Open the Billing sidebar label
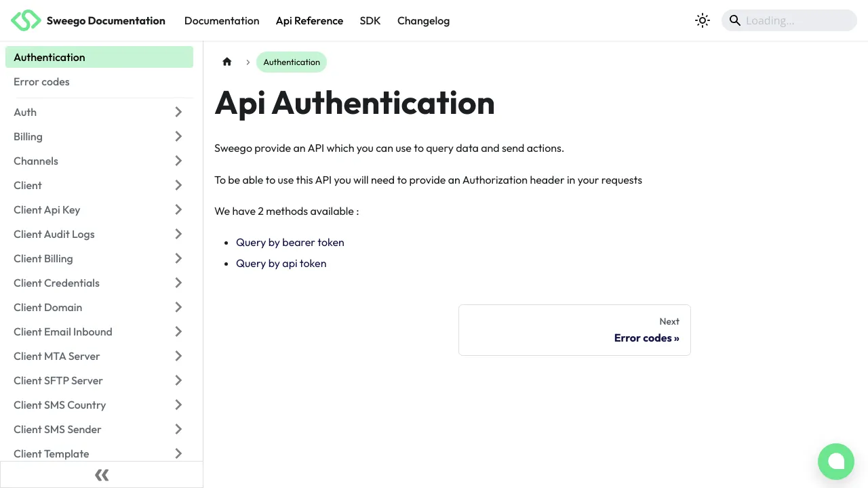 [28, 136]
